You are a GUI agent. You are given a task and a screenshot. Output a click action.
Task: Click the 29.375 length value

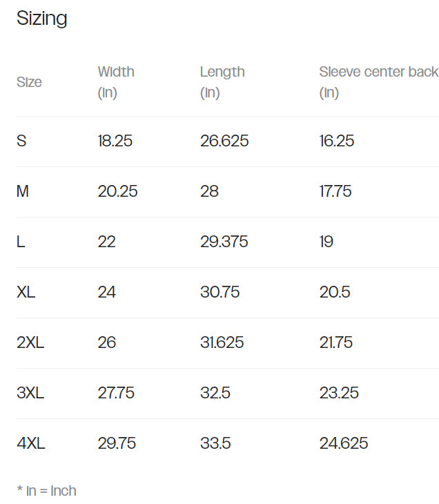pyautogui.click(x=224, y=242)
